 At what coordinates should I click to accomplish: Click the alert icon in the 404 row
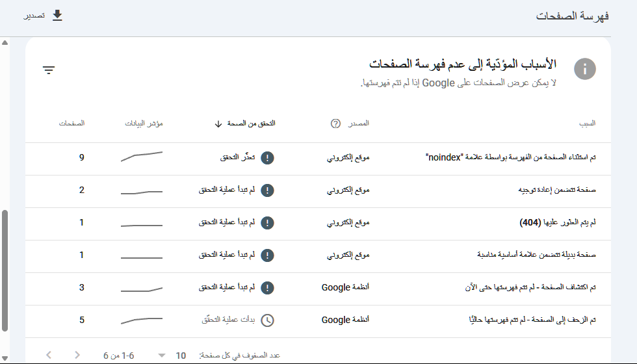tap(267, 222)
